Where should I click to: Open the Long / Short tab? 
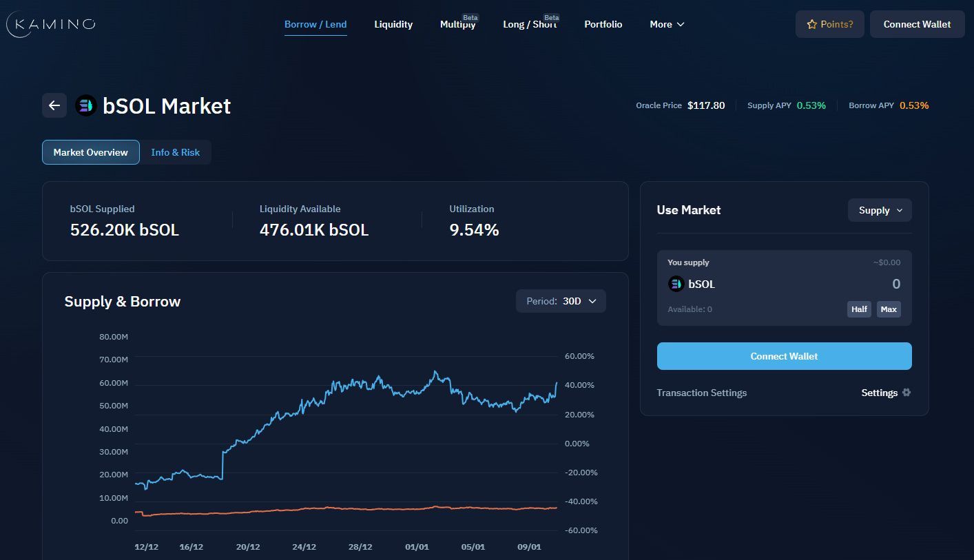pos(530,24)
